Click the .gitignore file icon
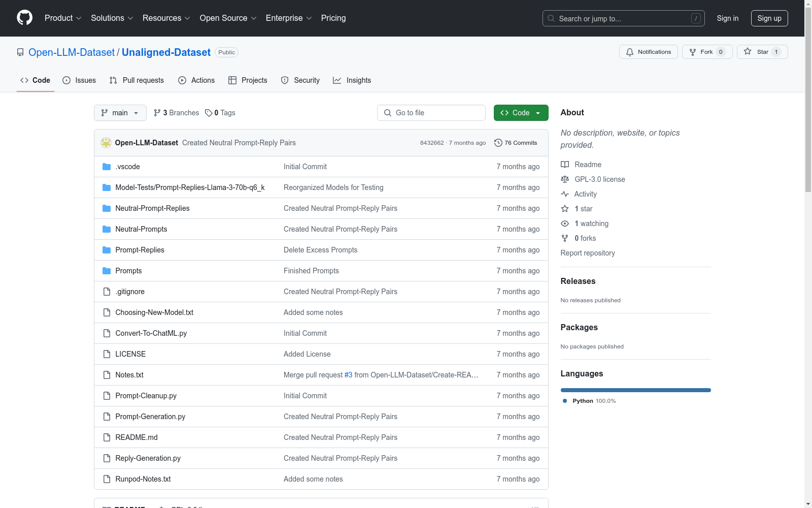 coord(107,292)
